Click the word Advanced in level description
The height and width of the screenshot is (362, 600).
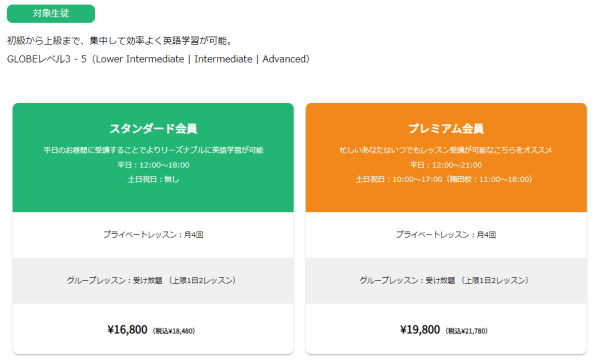284,59
